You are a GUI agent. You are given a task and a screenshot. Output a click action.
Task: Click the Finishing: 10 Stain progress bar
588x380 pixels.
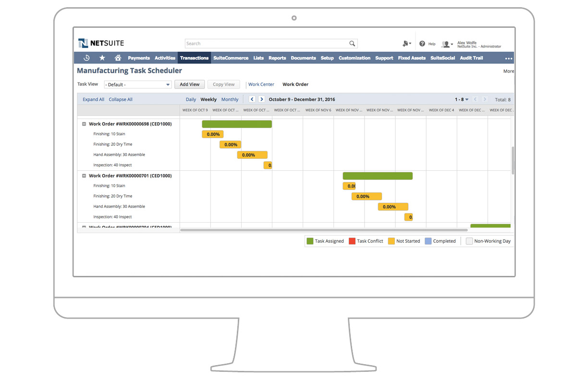click(x=212, y=134)
